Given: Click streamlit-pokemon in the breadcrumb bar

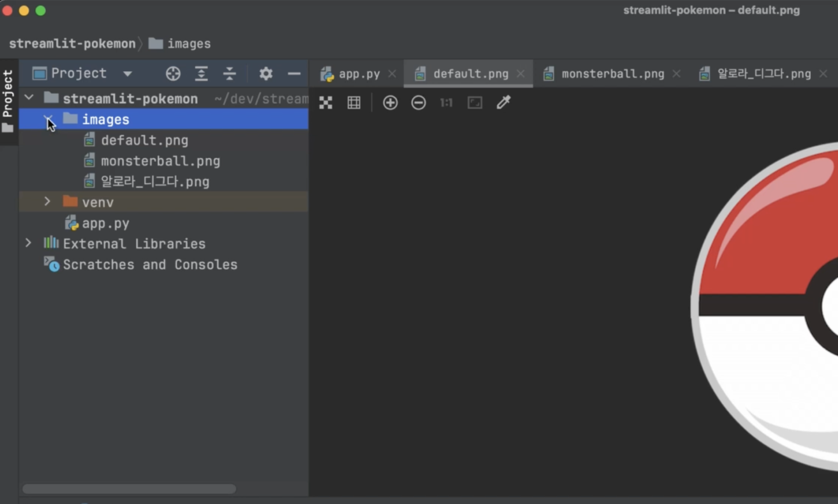Looking at the screenshot, I should [72, 43].
